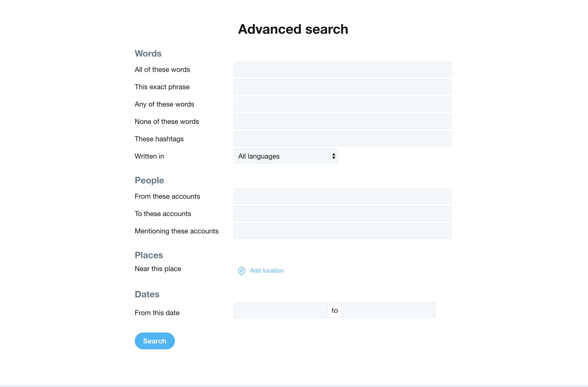
Task: Focus the All of these words field
Action: coord(343,69)
